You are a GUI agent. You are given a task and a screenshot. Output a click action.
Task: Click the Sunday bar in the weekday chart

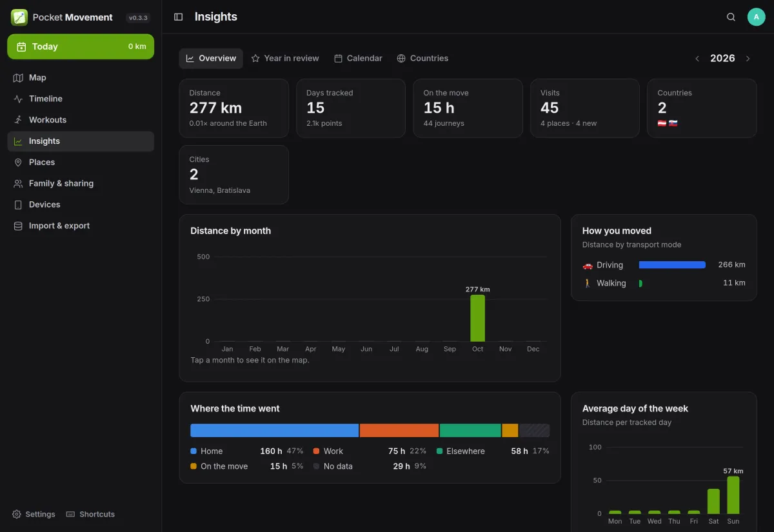(733, 495)
